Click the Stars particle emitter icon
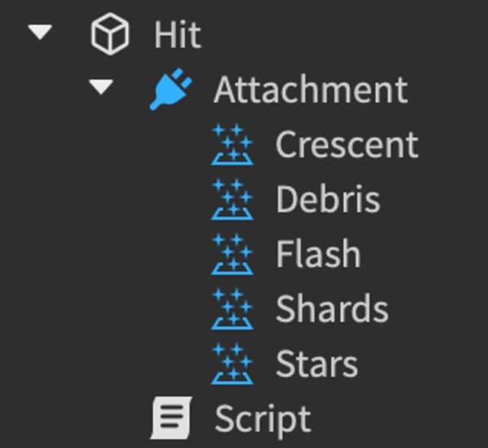The width and height of the screenshot is (488, 448). pyautogui.click(x=232, y=363)
